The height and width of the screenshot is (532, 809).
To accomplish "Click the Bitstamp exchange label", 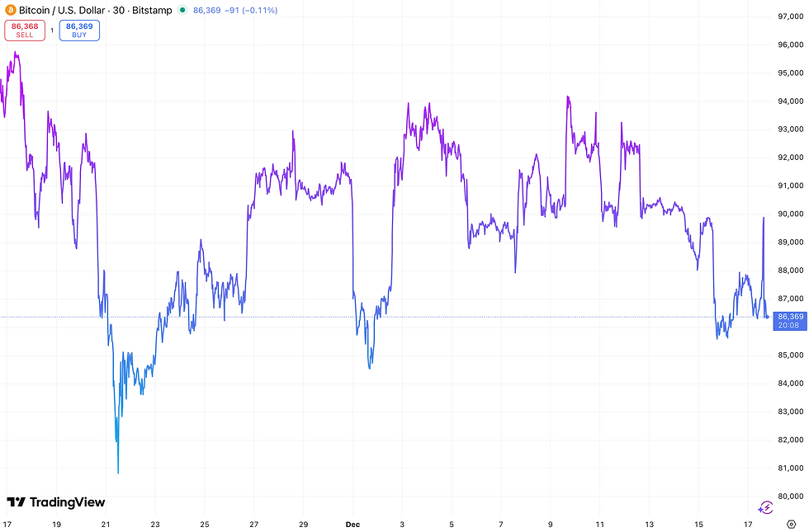I will 152,11.
